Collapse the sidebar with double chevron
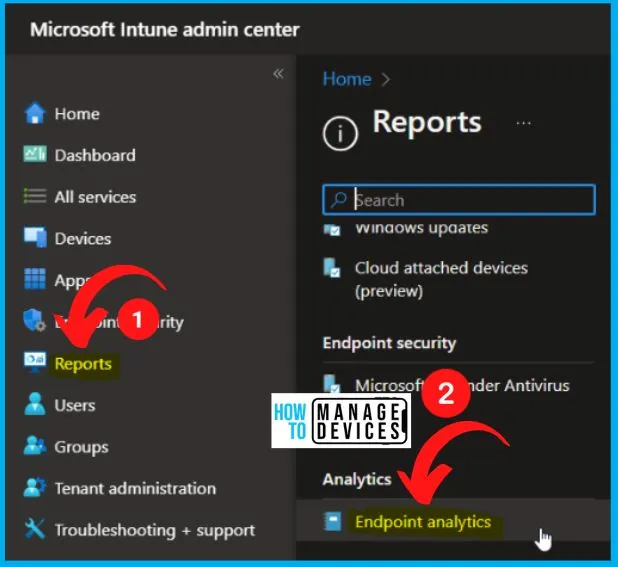The width and height of the screenshot is (618, 567). [278, 74]
